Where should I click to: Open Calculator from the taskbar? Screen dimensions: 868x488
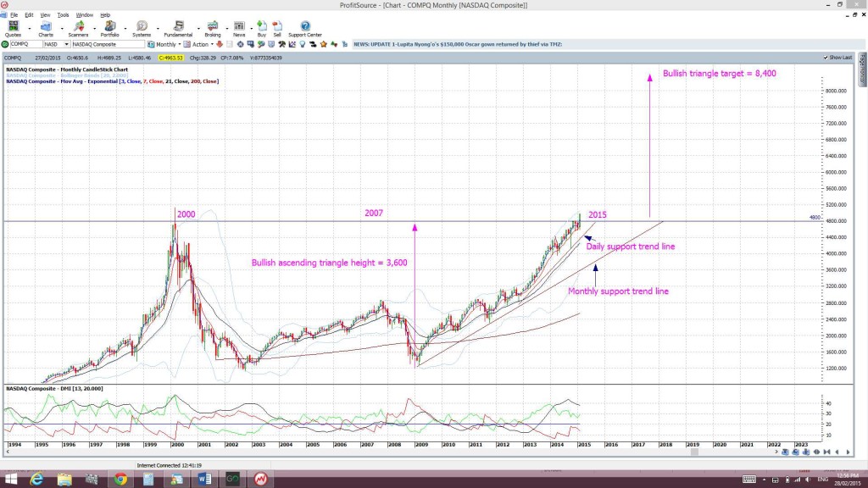(x=148, y=480)
